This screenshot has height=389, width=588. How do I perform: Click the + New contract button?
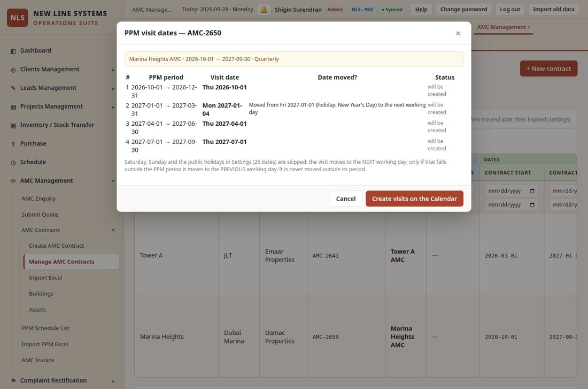[x=548, y=68]
